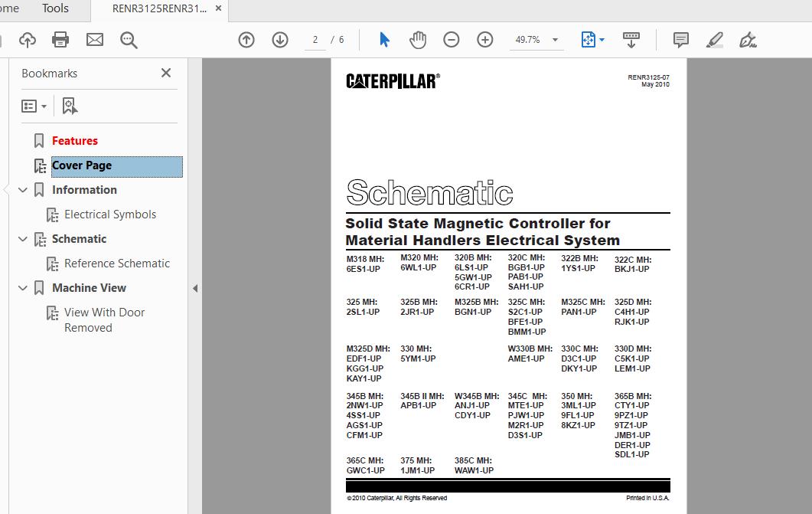This screenshot has height=514, width=812.
Task: Activate the hand pan tool
Action: point(418,40)
